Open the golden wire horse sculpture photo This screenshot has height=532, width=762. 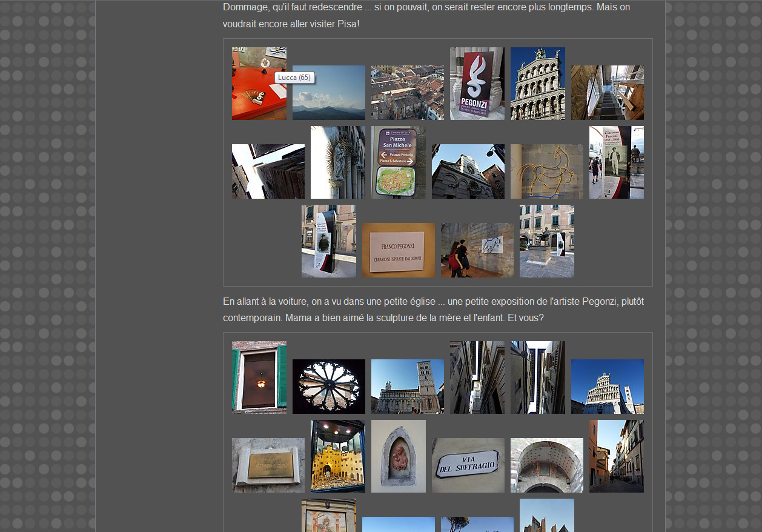click(x=546, y=171)
